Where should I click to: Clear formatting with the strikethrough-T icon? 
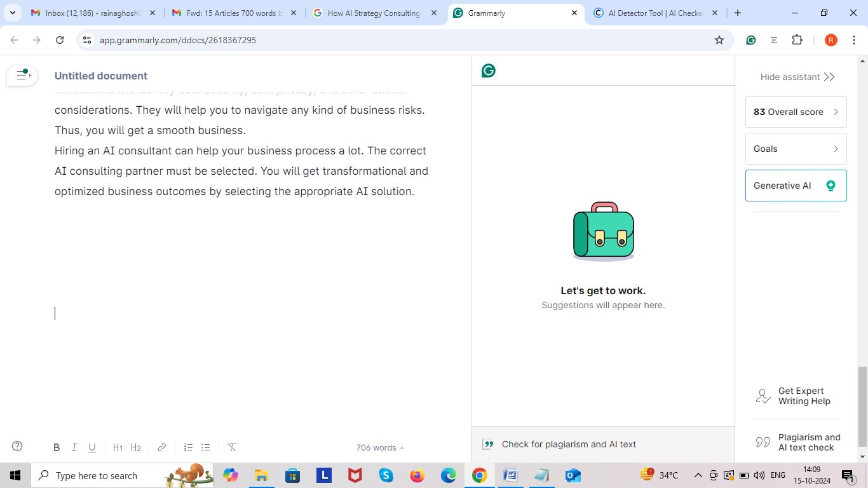tap(232, 447)
